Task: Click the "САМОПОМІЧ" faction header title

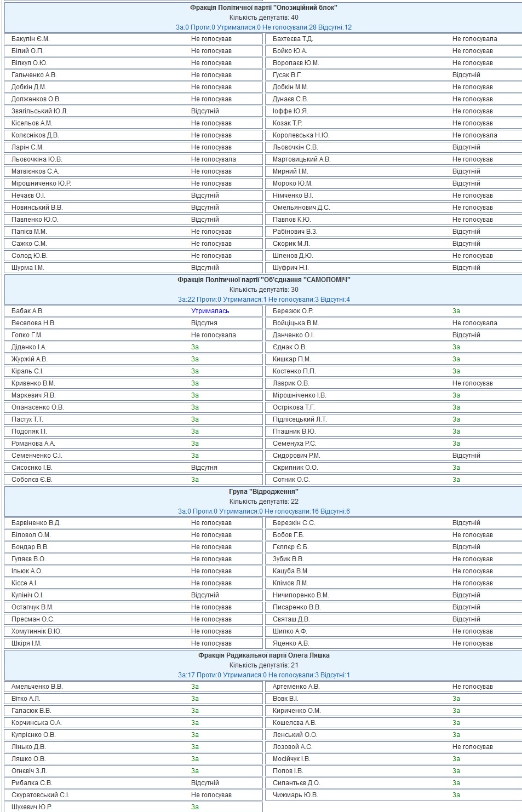Action: click(263, 280)
